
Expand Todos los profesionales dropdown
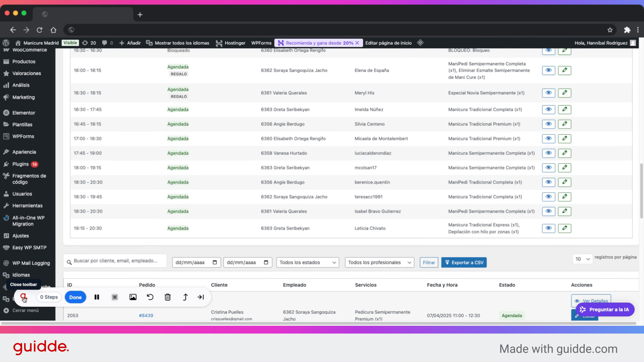(x=379, y=262)
